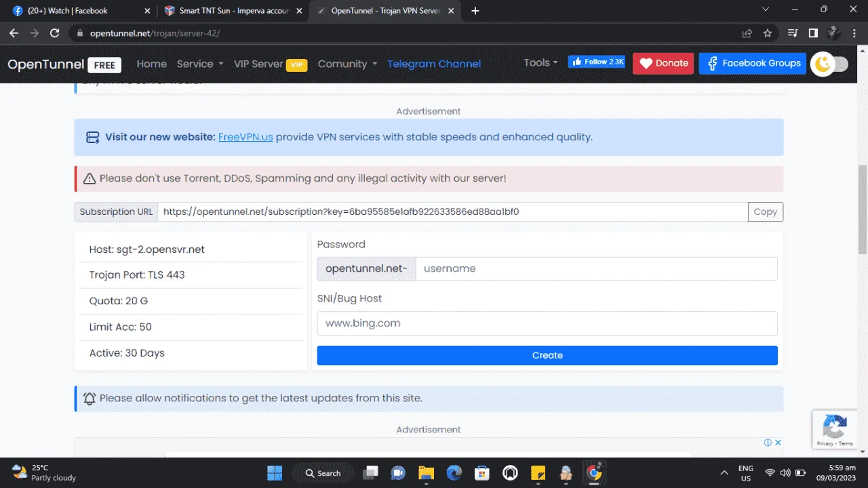Open the taskbar Search box
Image resolution: width=868 pixels, height=488 pixels.
coord(323,473)
